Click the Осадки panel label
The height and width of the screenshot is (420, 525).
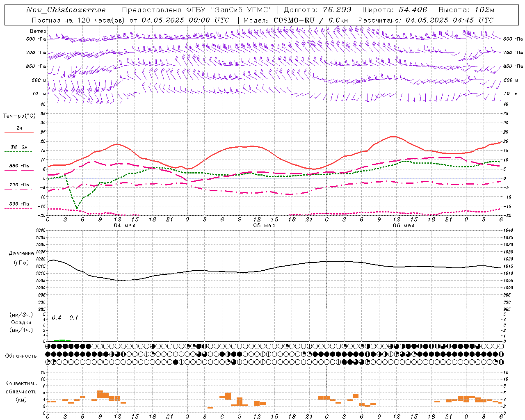point(21,322)
